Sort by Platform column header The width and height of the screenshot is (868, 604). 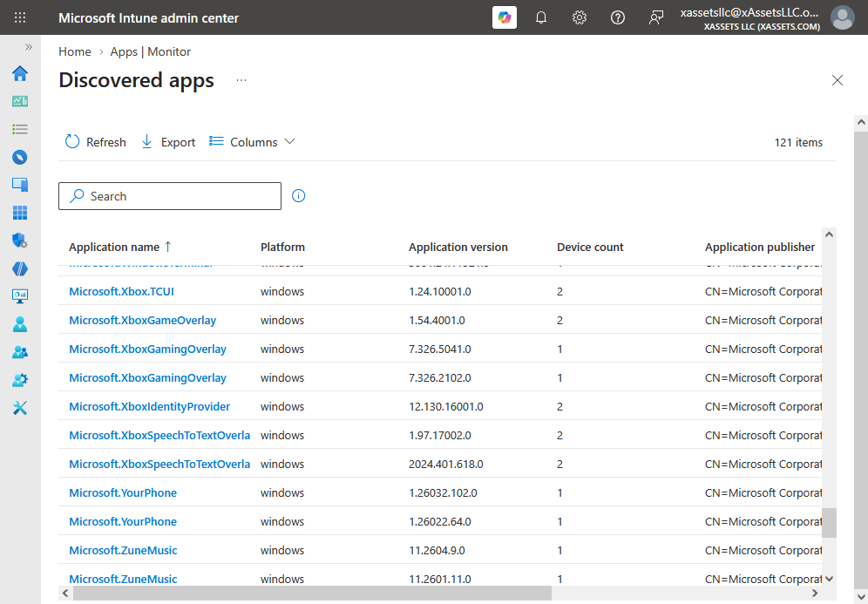(282, 247)
